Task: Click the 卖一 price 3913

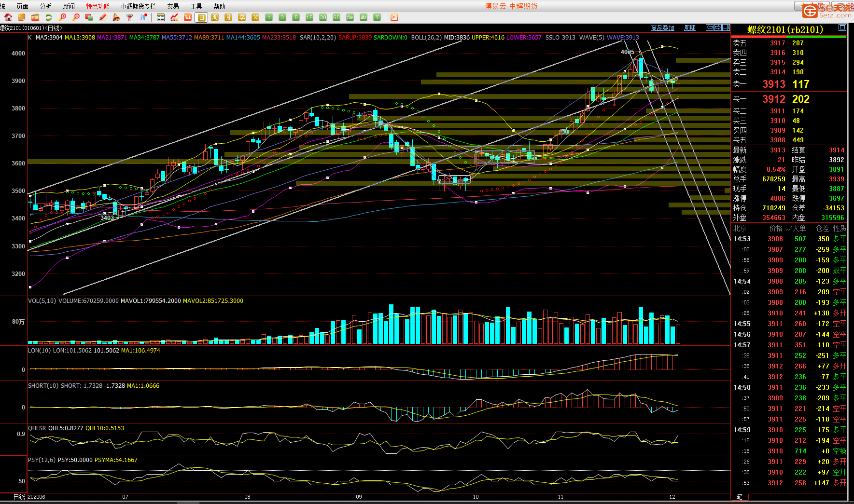Action: 774,84
